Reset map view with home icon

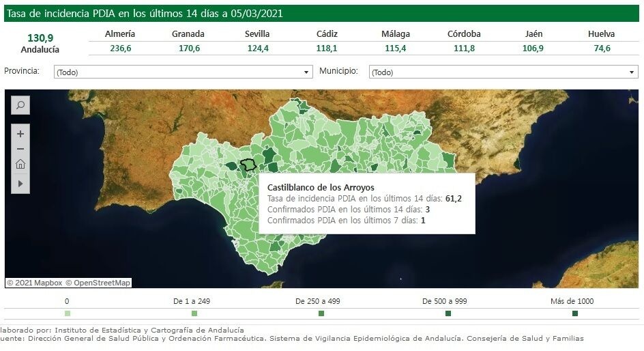20,164
